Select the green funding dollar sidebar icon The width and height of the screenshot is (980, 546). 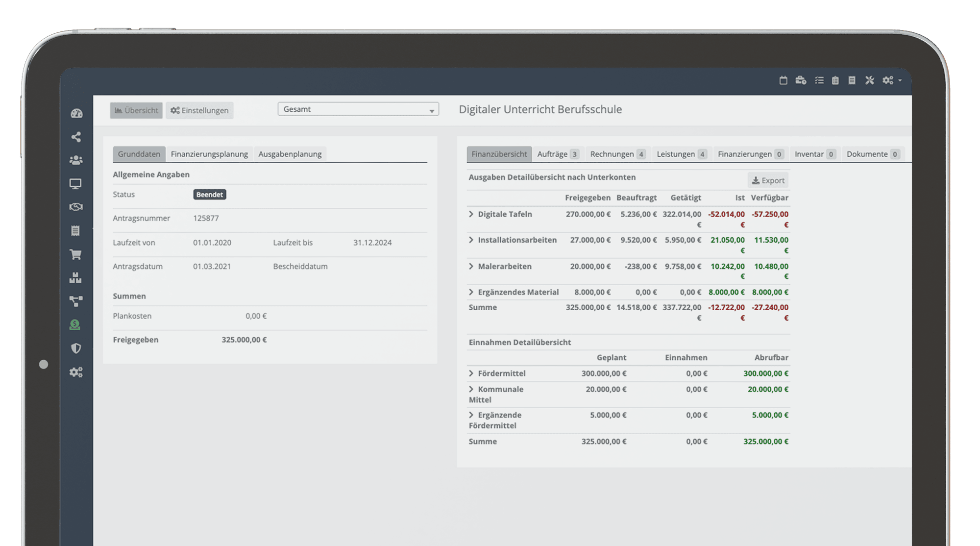coord(75,324)
